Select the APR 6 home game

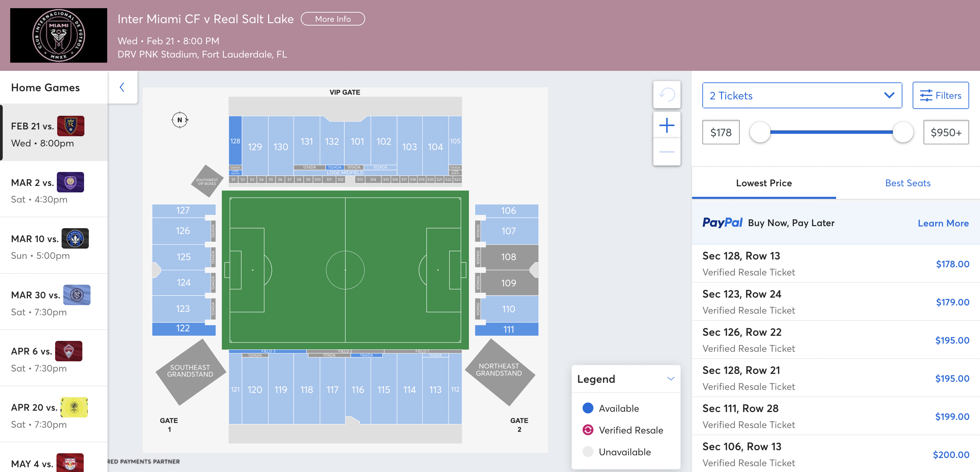point(54,358)
